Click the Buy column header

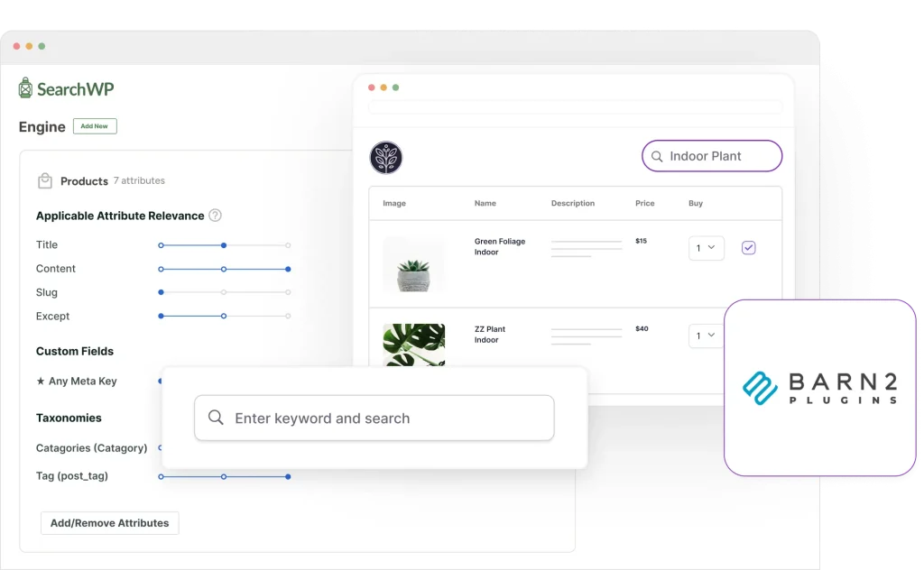(x=696, y=203)
